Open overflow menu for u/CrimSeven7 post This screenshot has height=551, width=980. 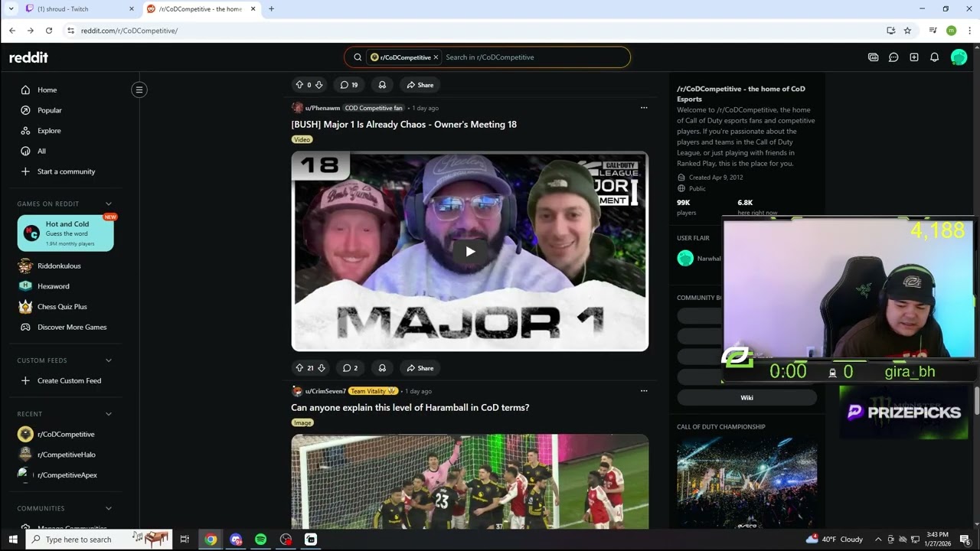coord(644,391)
